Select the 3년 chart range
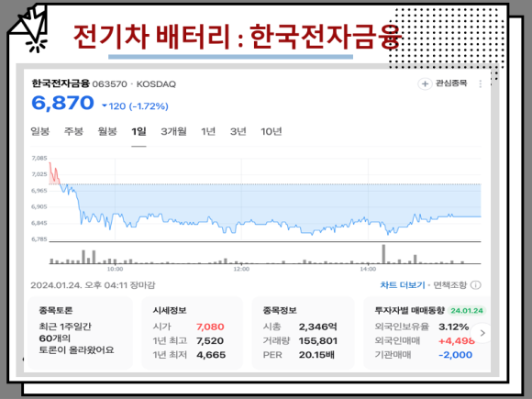The height and width of the screenshot is (399, 532). click(238, 131)
